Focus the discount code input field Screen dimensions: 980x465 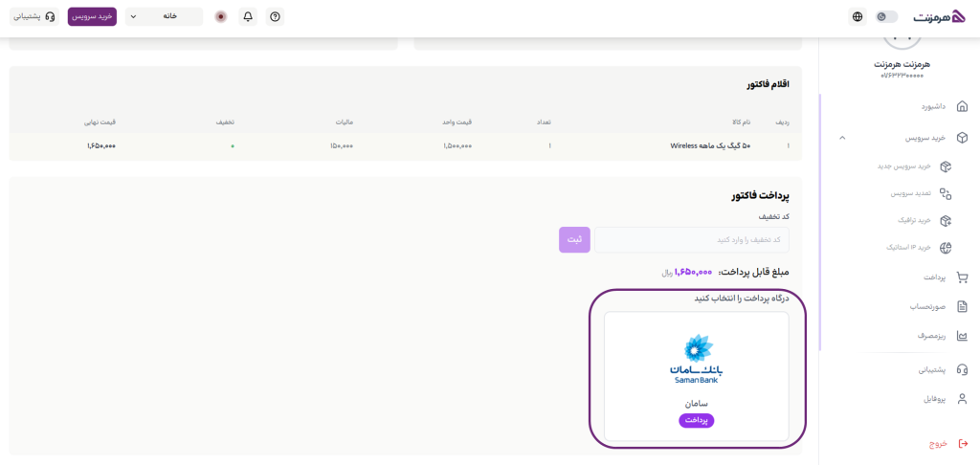click(x=692, y=240)
